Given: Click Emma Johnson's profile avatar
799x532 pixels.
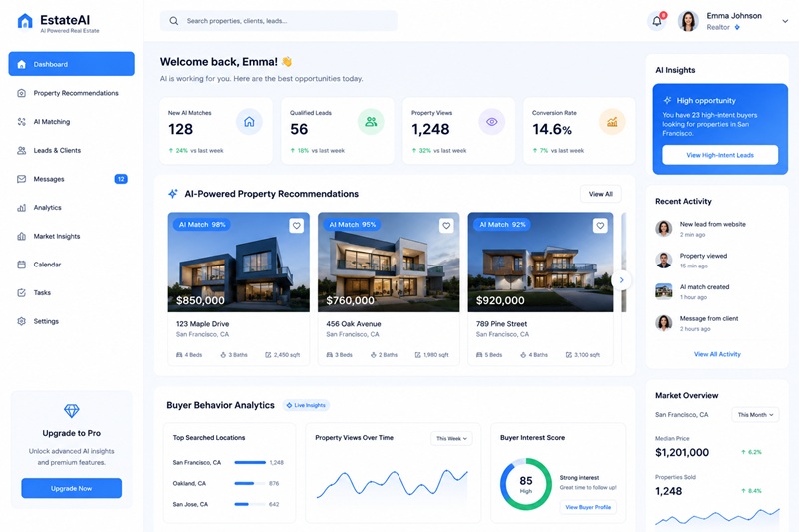Looking at the screenshot, I should point(688,21).
